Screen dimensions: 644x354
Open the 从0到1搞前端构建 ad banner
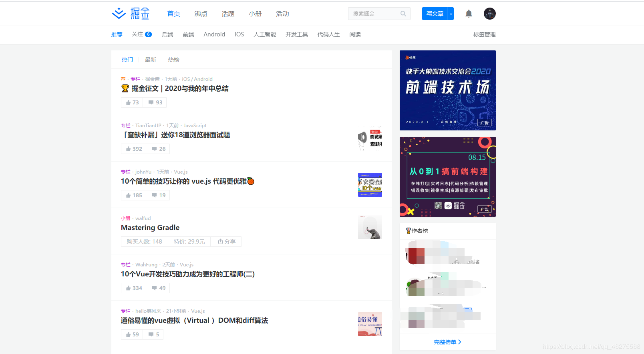(448, 177)
